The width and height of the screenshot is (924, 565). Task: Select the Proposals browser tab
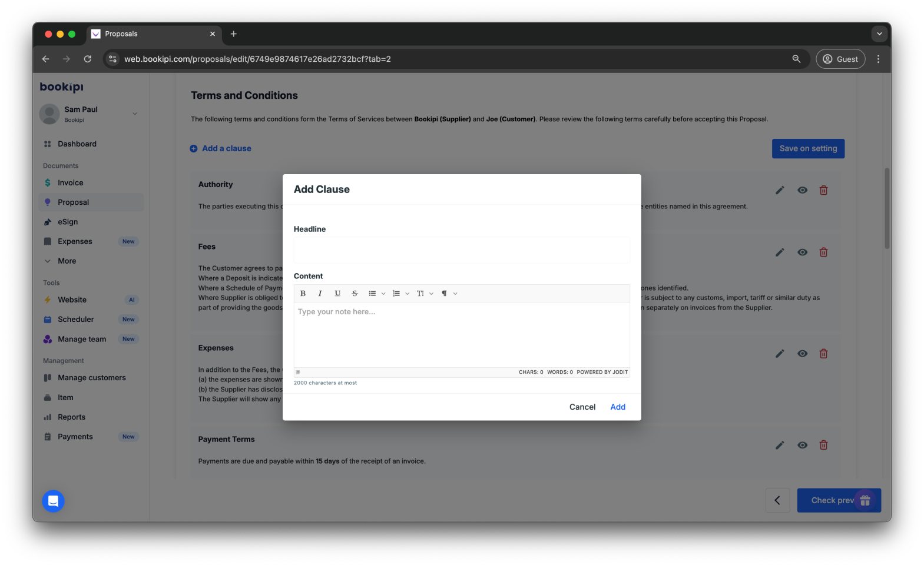[154, 34]
